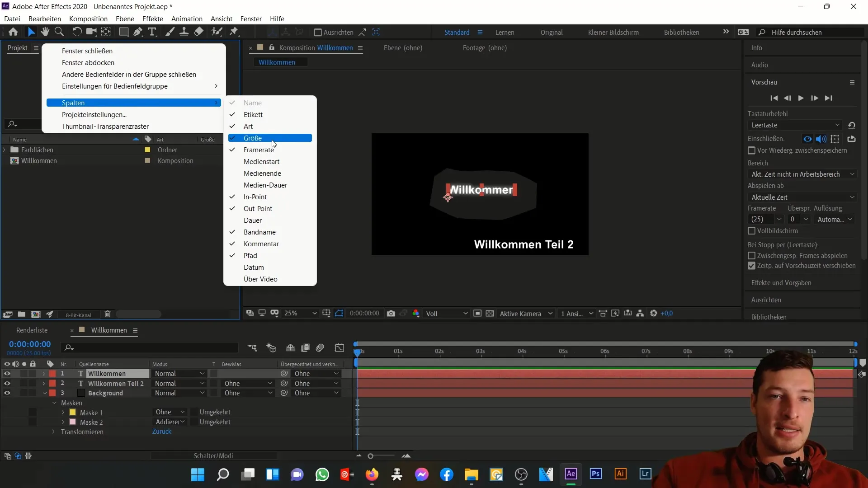Screen dimensions: 868x488
Task: Open the 25% magnification dropdown
Action: [x=300, y=314]
